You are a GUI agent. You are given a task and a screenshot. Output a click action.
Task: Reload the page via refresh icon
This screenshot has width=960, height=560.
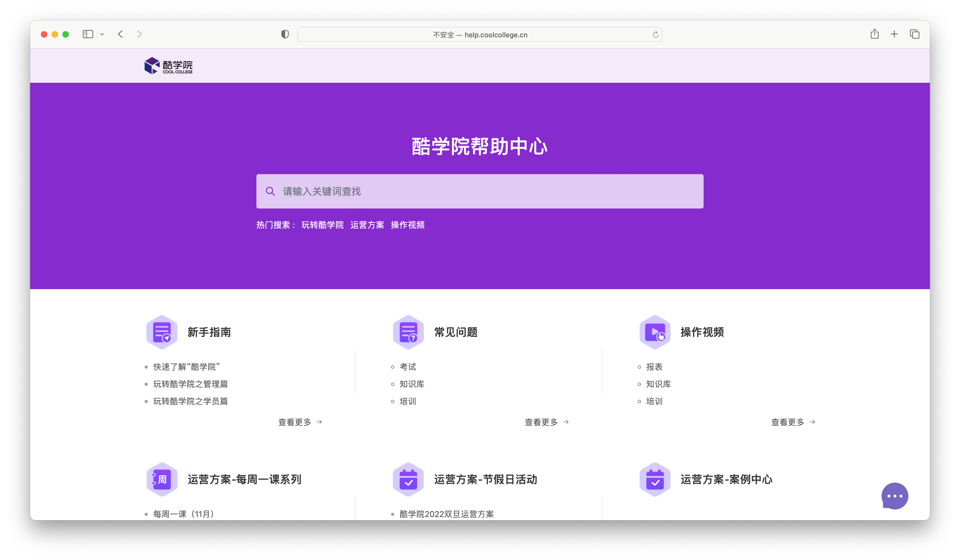(655, 35)
